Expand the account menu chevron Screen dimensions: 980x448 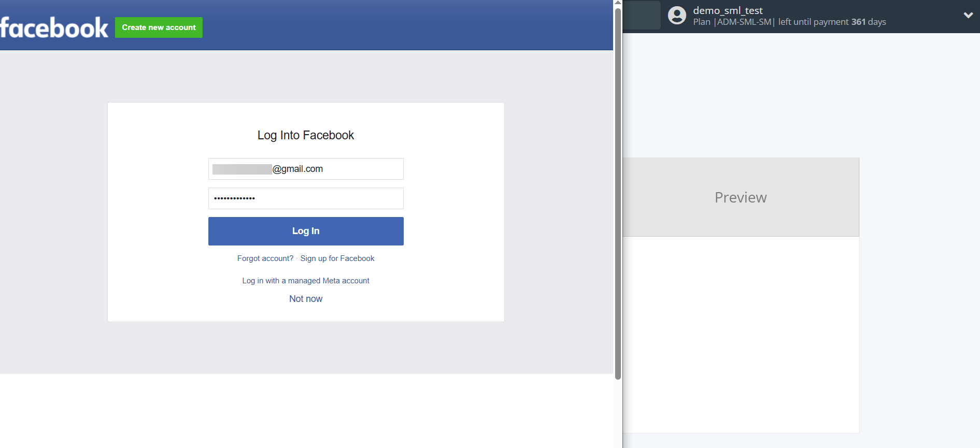968,16
